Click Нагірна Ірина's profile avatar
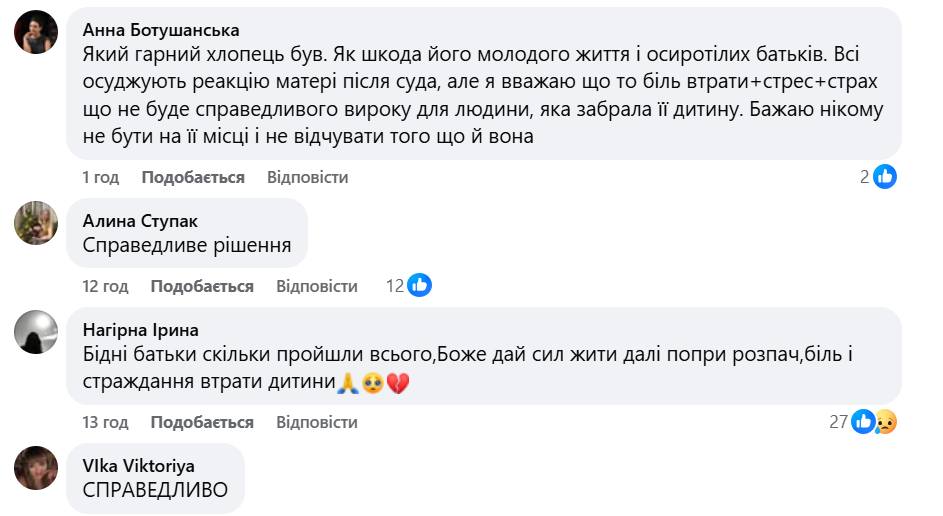 coord(35,331)
